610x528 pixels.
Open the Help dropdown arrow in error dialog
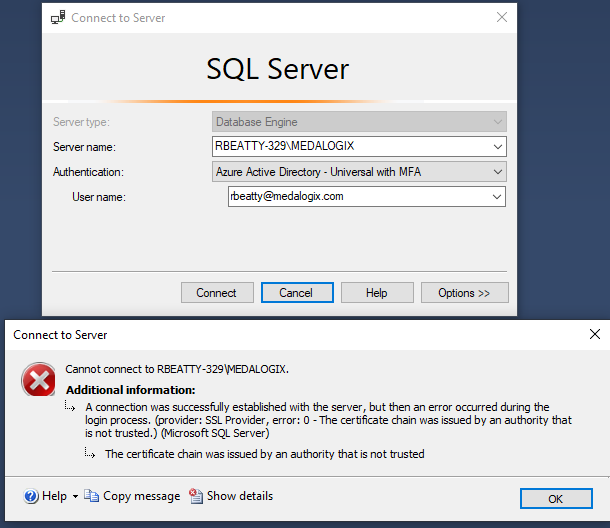[75, 496]
